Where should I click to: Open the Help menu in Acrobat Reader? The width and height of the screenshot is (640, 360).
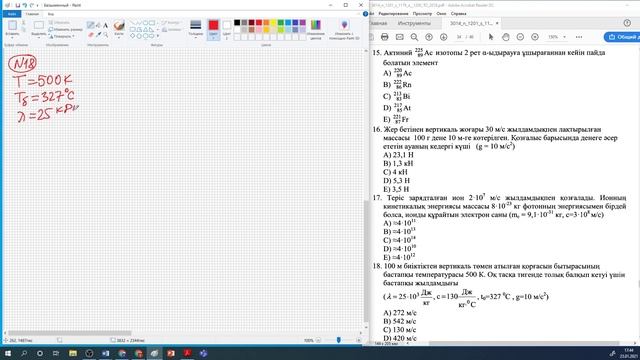coord(458,13)
